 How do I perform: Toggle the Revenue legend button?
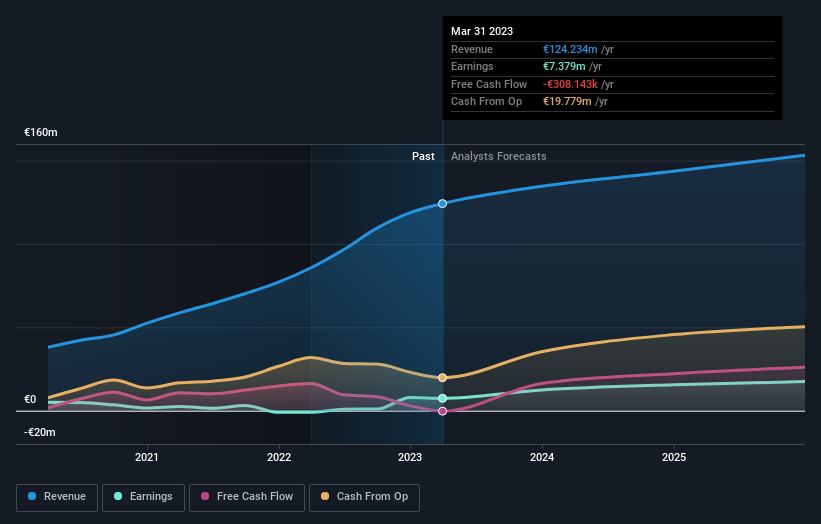pos(57,497)
